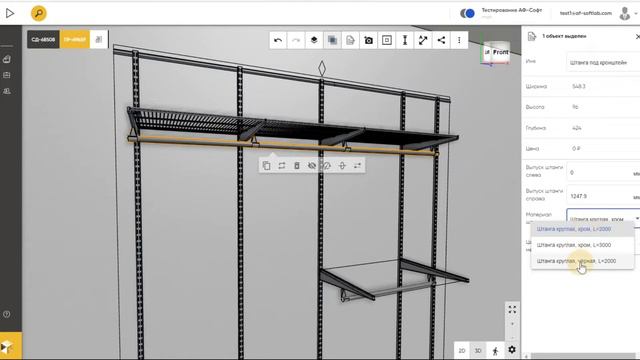This screenshot has width=640, height=360.
Task: Hide the selected object with crossed-eye icon
Action: click(312, 166)
